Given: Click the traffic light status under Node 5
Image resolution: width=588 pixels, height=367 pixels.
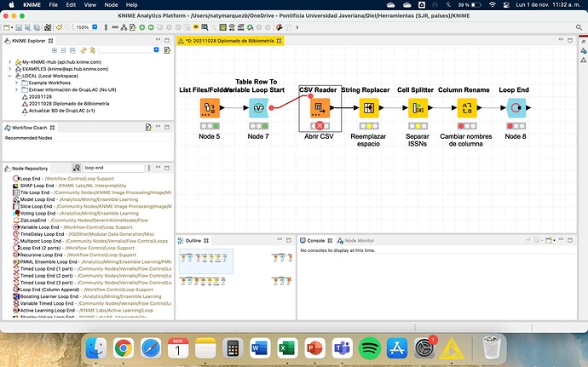Looking at the screenshot, I should coord(210,126).
